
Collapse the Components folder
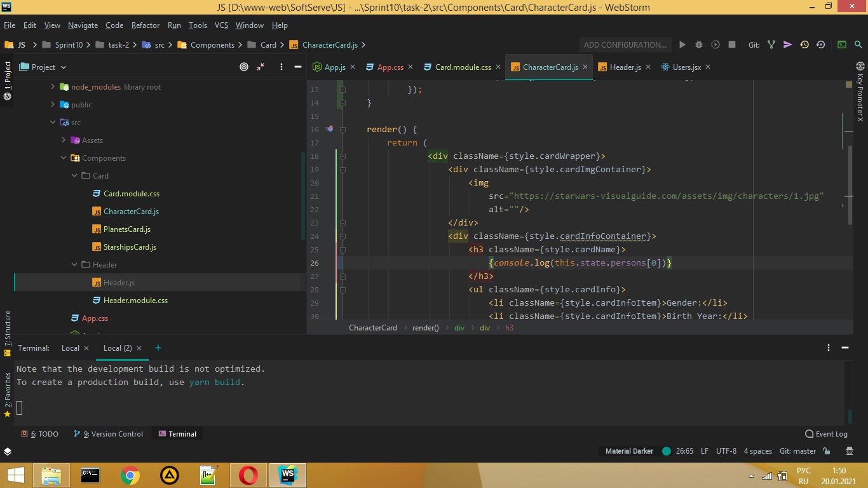(x=64, y=158)
